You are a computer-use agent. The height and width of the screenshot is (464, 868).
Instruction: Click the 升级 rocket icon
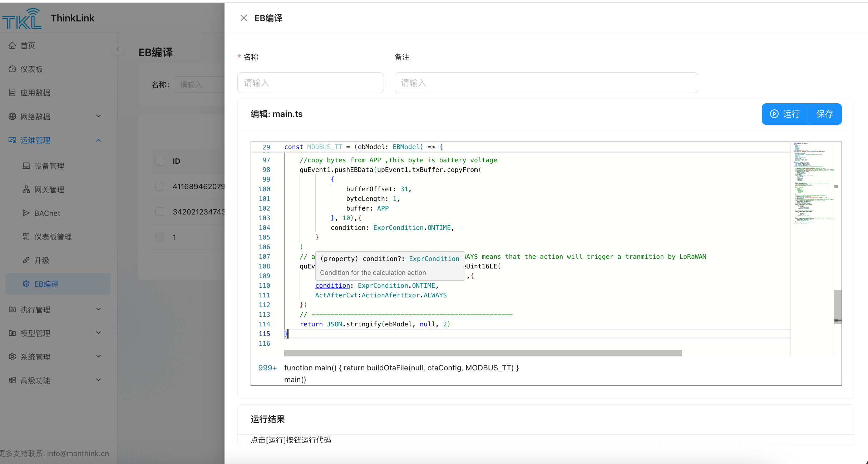coord(26,260)
